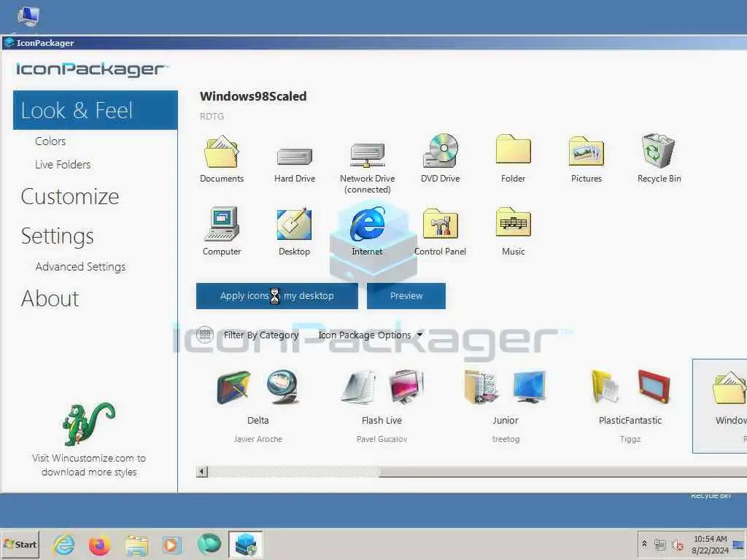747x560 pixels.
Task: Select the Junior icon package
Action: point(506,405)
